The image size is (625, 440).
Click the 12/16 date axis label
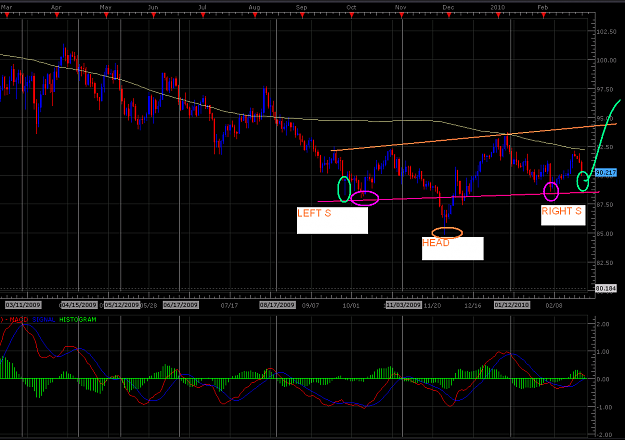(473, 305)
